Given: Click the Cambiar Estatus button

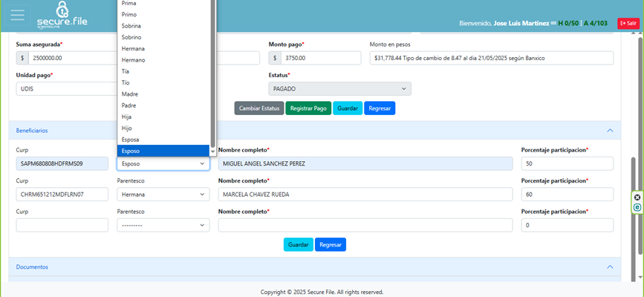Looking at the screenshot, I should 258,108.
